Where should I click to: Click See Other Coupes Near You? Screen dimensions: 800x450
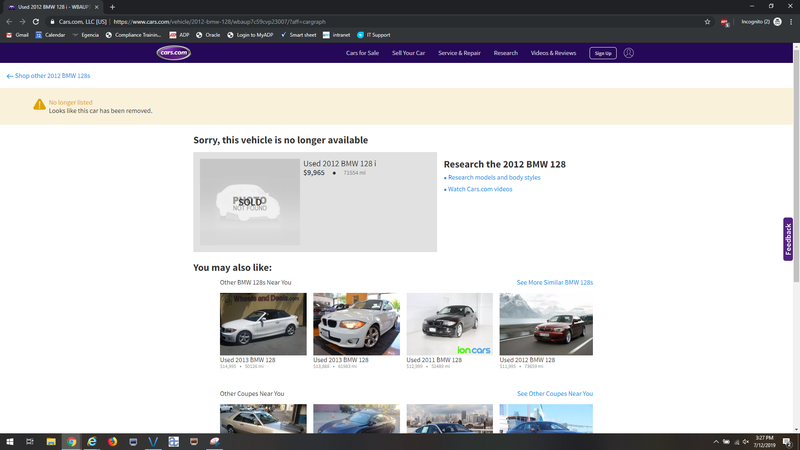[x=555, y=394]
